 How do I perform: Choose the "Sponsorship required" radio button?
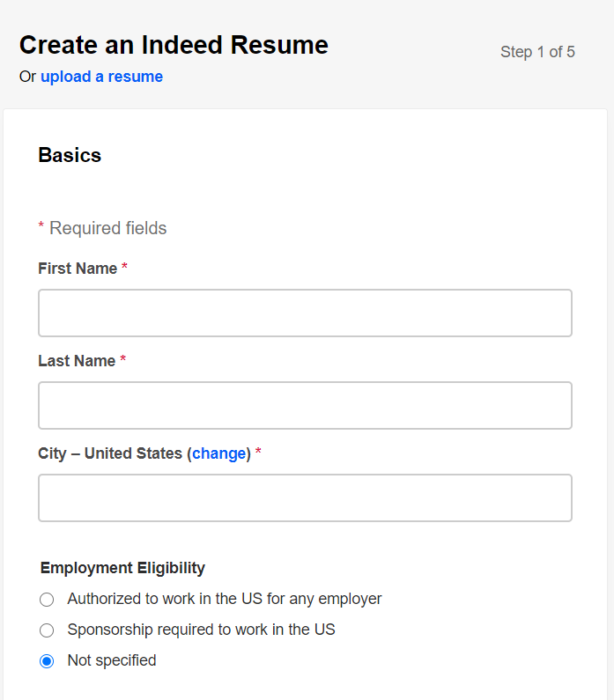point(48,630)
